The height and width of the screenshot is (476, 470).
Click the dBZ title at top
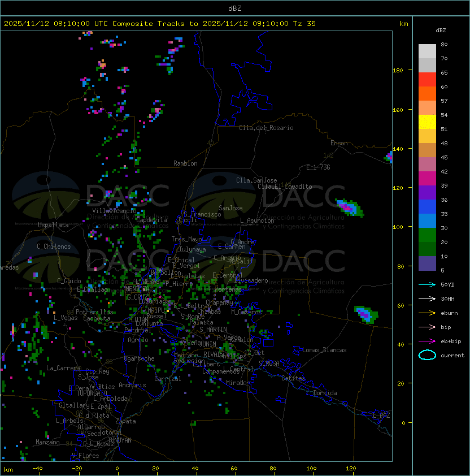pyautogui.click(x=235, y=8)
